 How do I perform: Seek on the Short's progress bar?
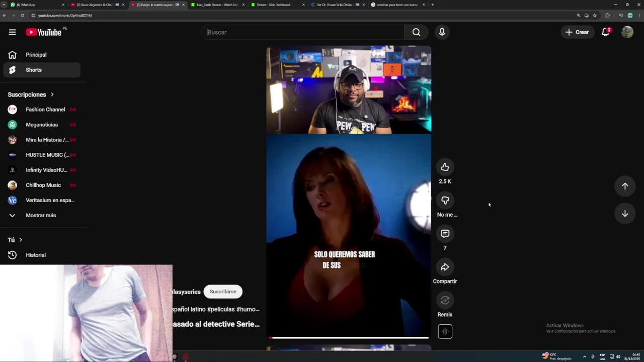349,338
